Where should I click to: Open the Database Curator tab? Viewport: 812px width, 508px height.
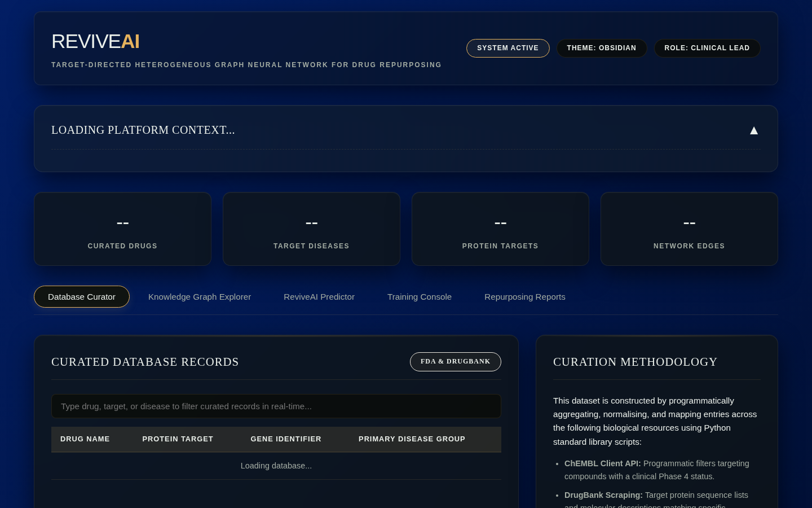click(82, 297)
